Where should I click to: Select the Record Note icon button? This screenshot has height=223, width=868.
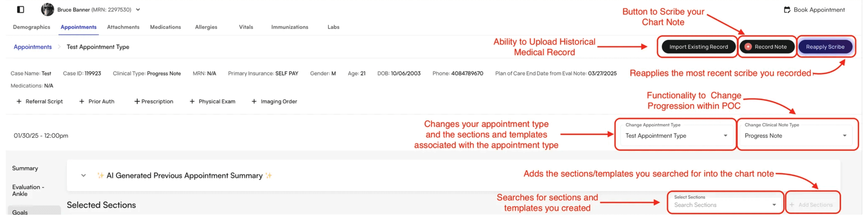coord(749,47)
